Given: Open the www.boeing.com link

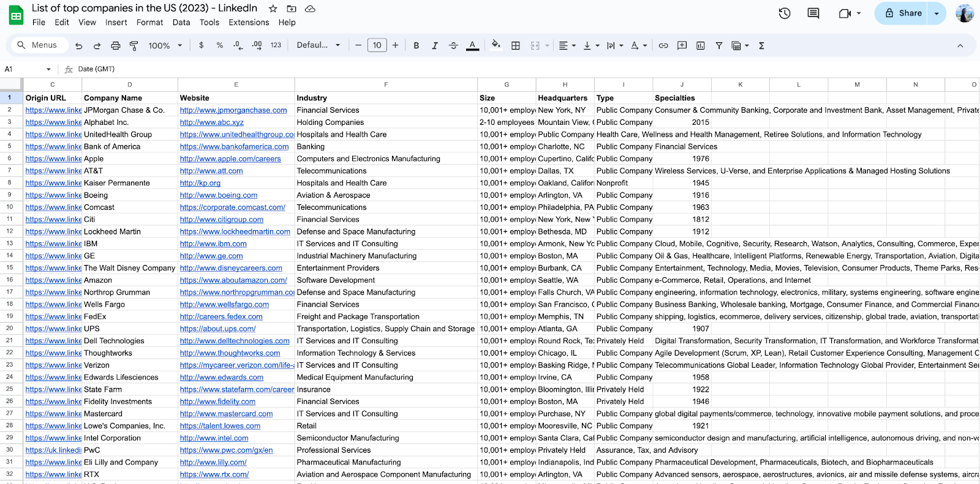Looking at the screenshot, I should (219, 195).
